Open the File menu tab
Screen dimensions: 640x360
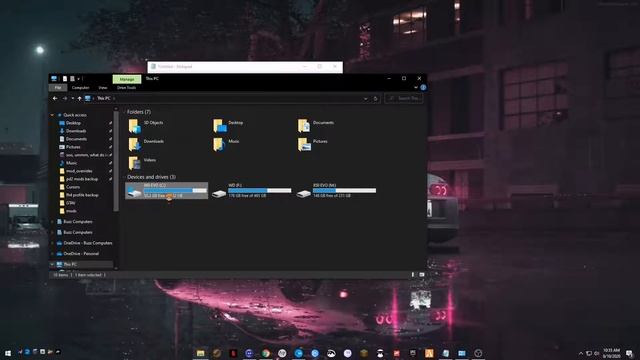(x=58, y=88)
